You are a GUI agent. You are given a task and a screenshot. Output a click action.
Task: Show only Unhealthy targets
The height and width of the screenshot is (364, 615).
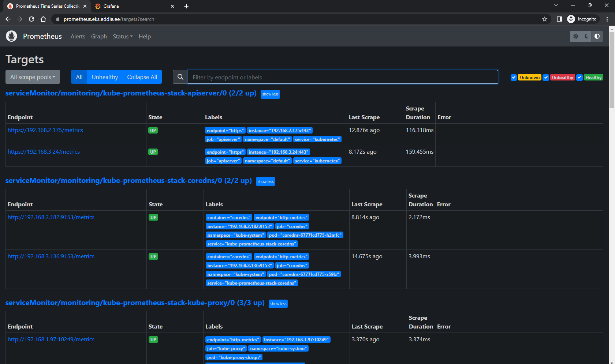tap(105, 77)
